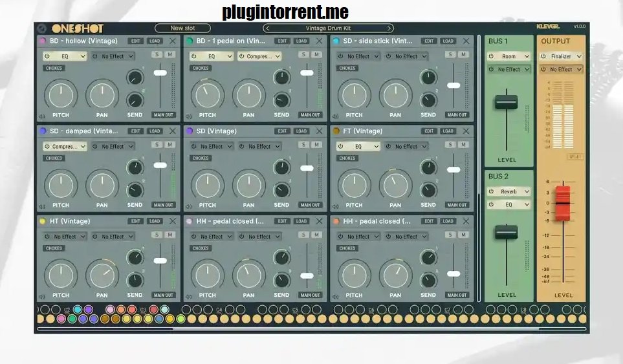The image size is (623, 364).
Task: Open the Reverb dropdown on BUS 2
Action: click(509, 191)
